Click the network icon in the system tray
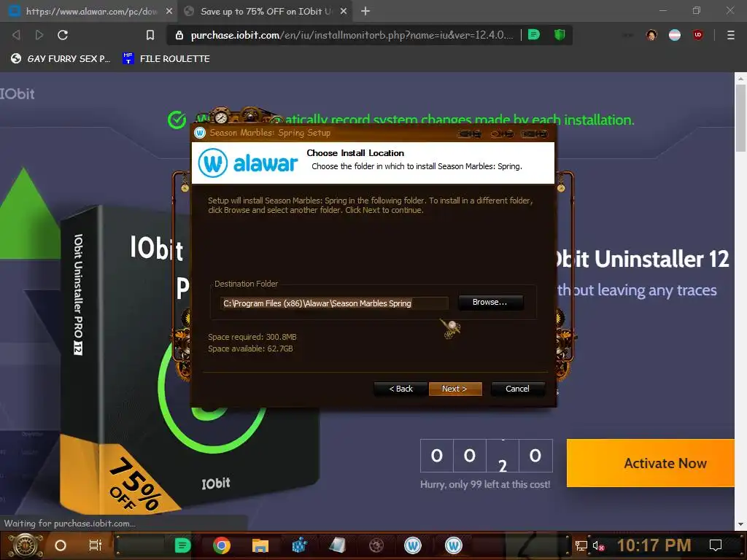Viewport: 747px width, 560px height. click(x=581, y=545)
